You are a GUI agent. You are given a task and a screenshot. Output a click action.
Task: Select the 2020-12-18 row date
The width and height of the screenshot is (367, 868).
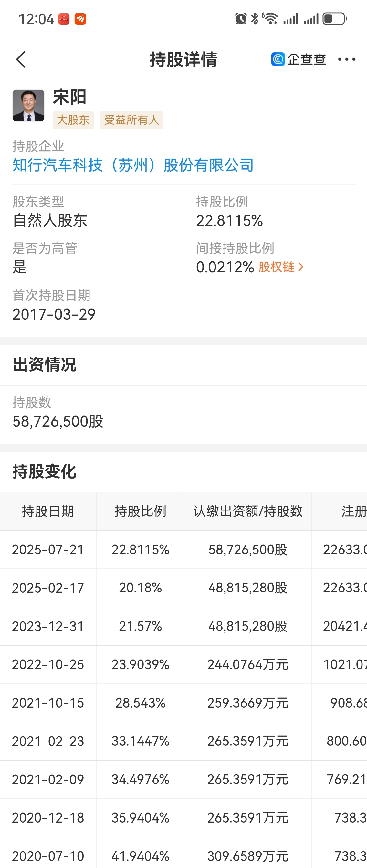[x=48, y=818]
